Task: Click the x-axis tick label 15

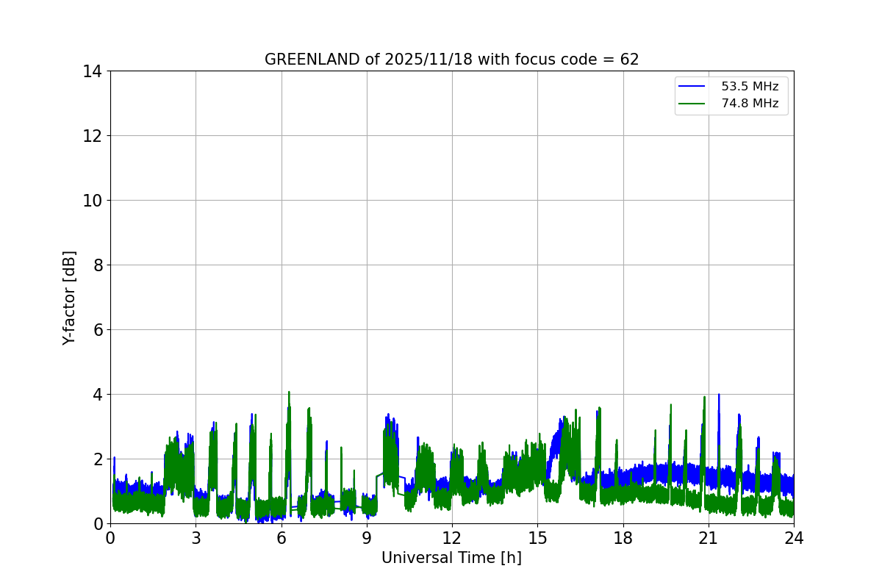Action: [537, 538]
